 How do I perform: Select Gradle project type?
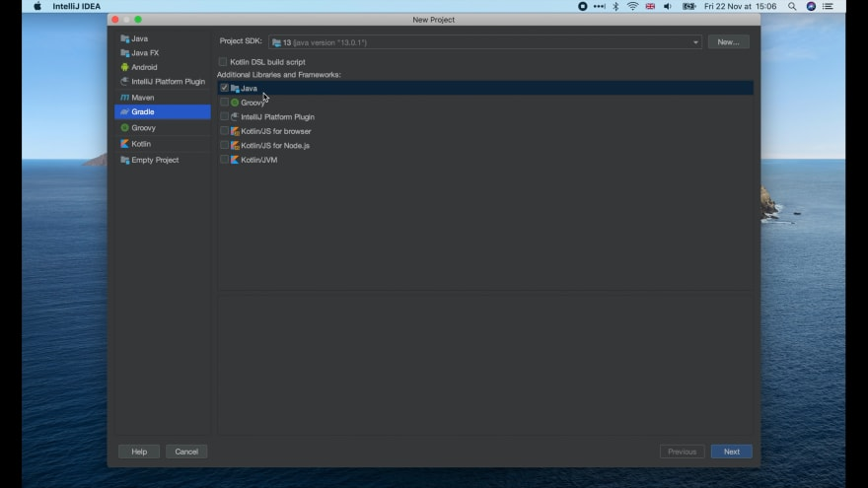pos(162,111)
